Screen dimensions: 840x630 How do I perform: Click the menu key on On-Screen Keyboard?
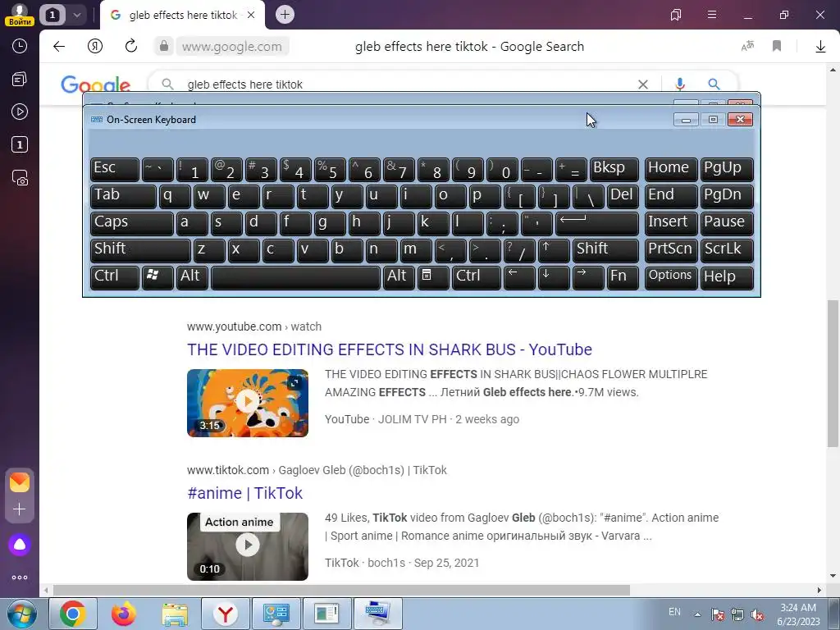(x=433, y=277)
